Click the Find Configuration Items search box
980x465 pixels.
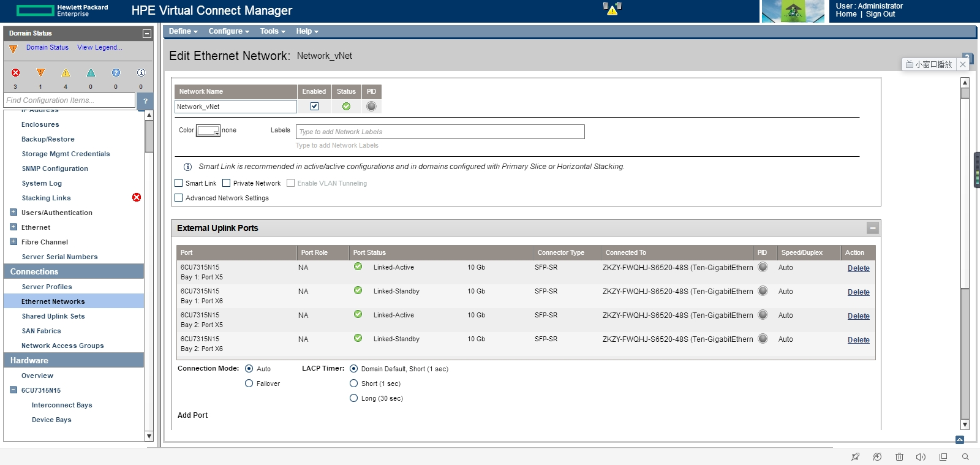coord(69,100)
